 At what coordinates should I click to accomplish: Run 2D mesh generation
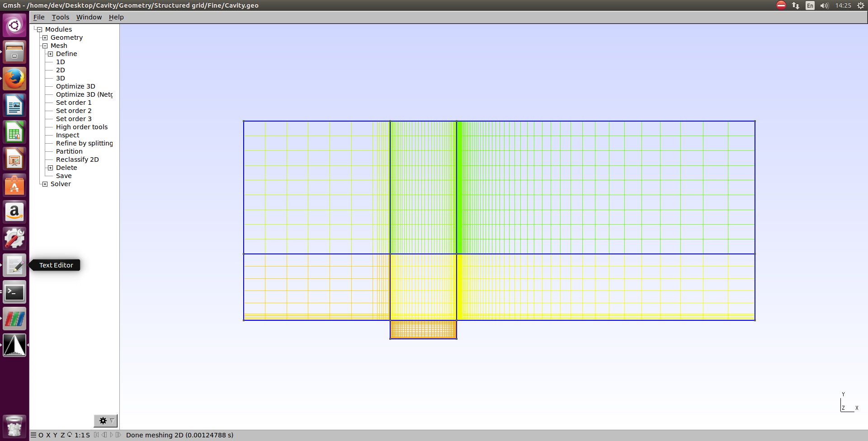[x=61, y=70]
